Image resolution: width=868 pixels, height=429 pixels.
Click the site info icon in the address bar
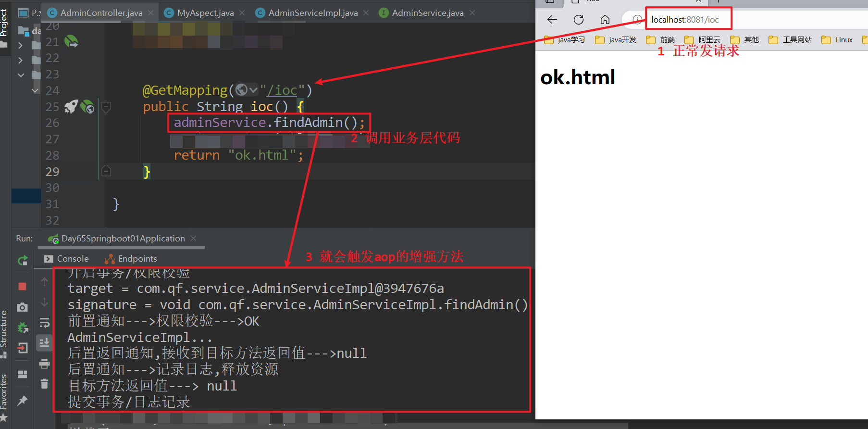[637, 20]
